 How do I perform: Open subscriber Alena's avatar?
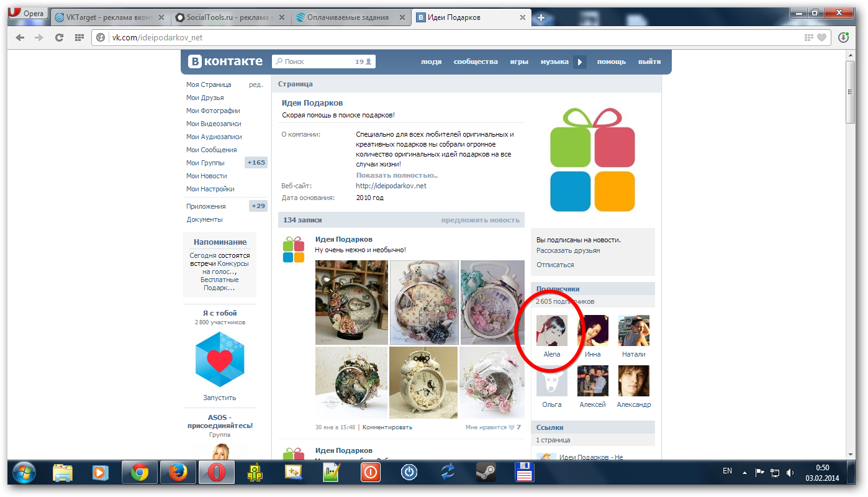coord(552,331)
